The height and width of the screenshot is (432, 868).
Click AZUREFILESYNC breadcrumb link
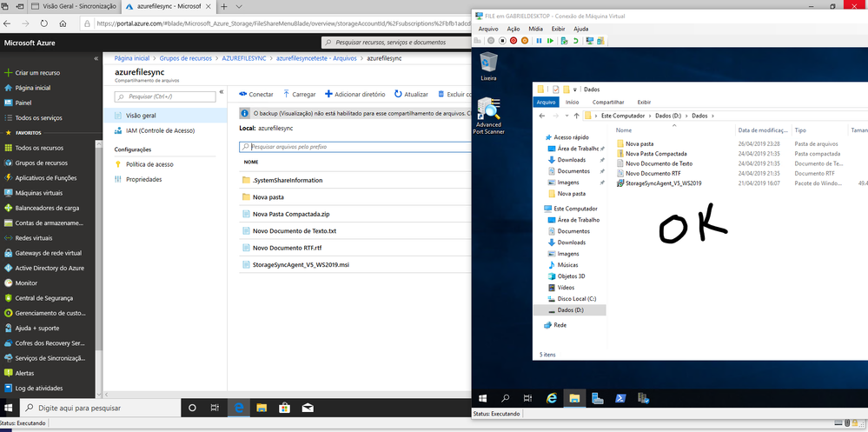244,57
